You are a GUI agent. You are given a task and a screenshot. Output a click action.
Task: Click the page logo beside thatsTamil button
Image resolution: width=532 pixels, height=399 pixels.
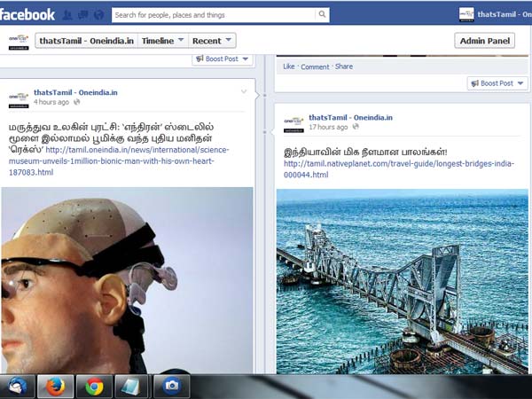(19, 42)
